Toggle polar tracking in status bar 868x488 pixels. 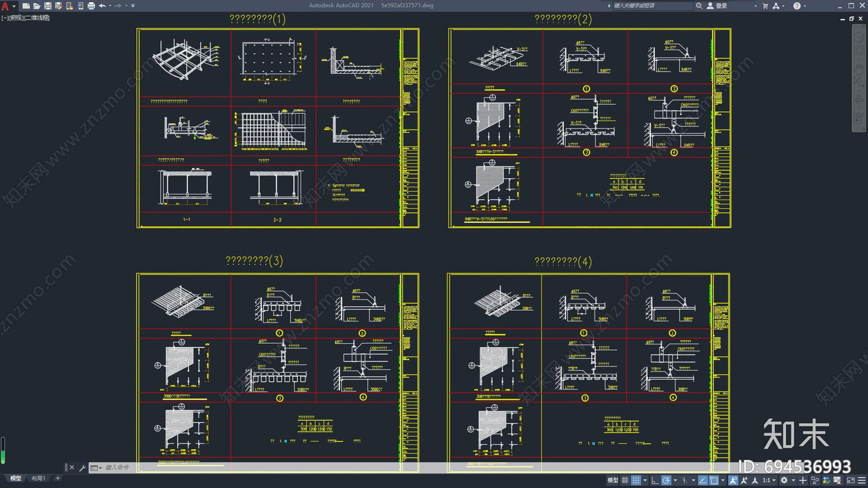tap(666, 480)
